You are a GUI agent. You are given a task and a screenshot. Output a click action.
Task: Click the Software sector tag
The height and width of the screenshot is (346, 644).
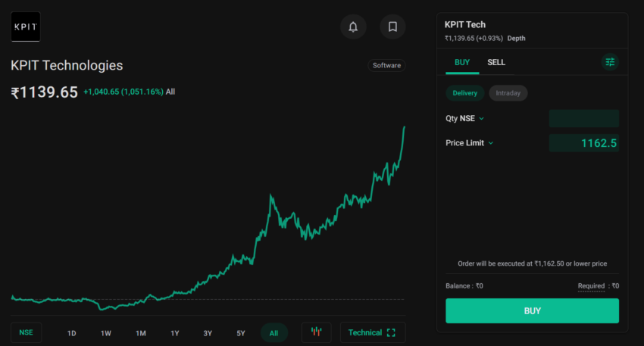click(x=386, y=65)
